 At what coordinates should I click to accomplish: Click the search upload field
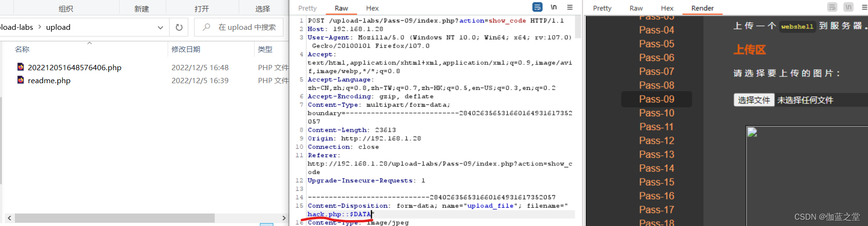[239, 27]
